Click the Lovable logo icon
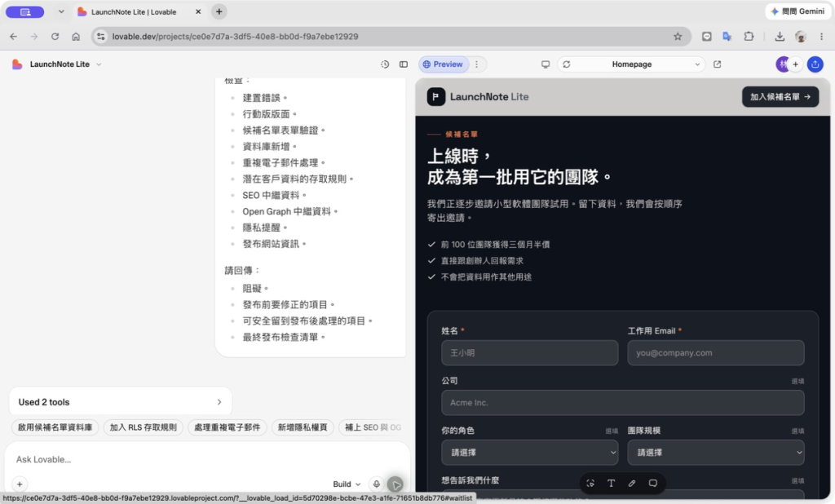Viewport: 835px width, 504px height. (x=17, y=64)
